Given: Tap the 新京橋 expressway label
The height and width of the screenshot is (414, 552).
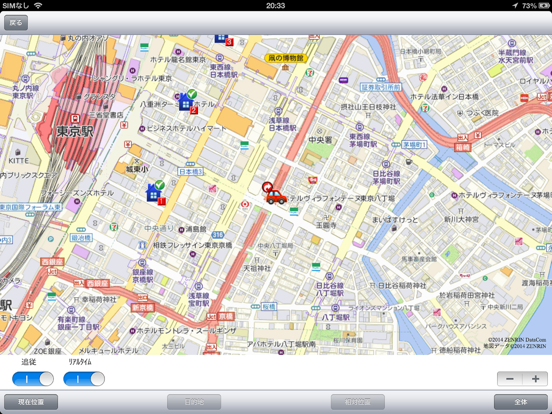Looking at the screenshot, I should pyautogui.click(x=143, y=307).
